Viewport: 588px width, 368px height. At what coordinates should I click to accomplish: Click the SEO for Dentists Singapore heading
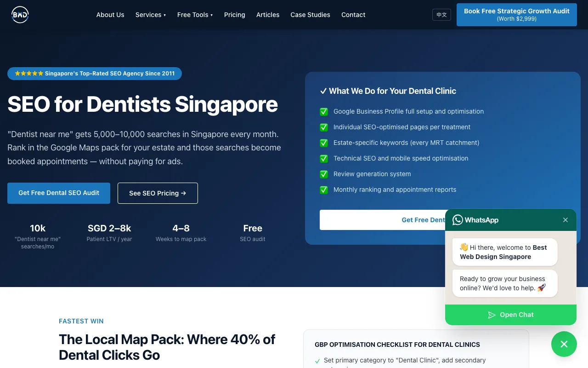tap(142, 104)
